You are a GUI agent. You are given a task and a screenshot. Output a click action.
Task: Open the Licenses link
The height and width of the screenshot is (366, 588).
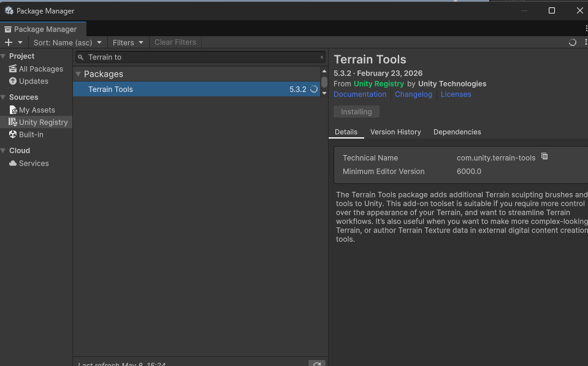pyautogui.click(x=456, y=94)
